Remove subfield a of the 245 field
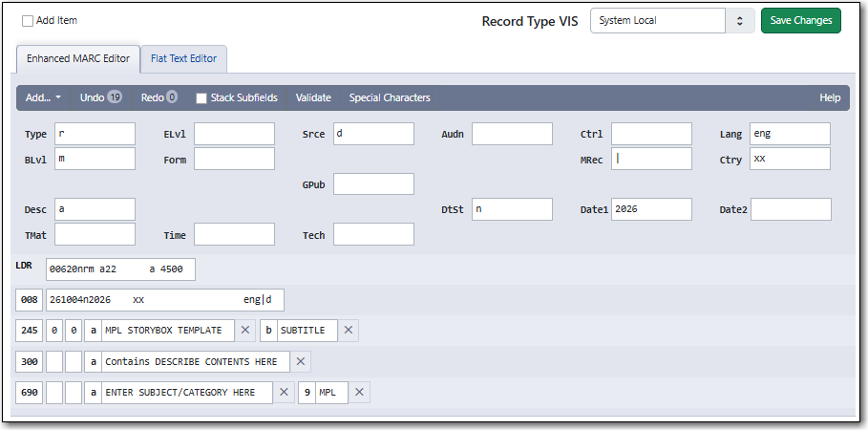This screenshot has height=430, width=868. (x=244, y=331)
